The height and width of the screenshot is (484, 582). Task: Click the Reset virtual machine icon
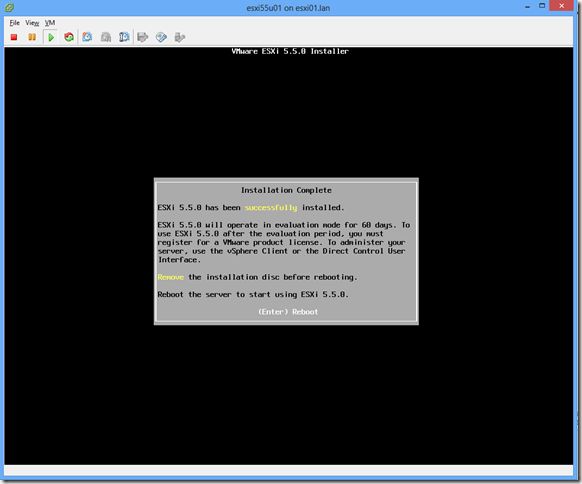point(69,37)
